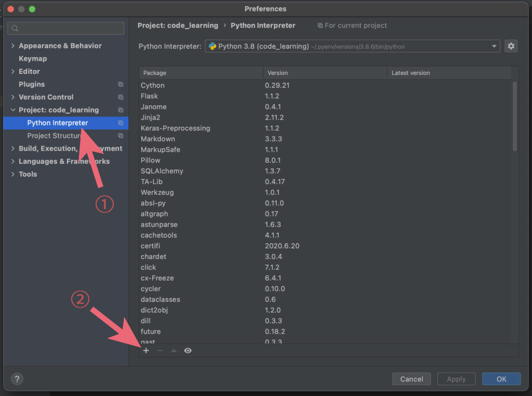Click the project-level icon beside Project Structure
The image size is (532, 396).
click(x=121, y=136)
